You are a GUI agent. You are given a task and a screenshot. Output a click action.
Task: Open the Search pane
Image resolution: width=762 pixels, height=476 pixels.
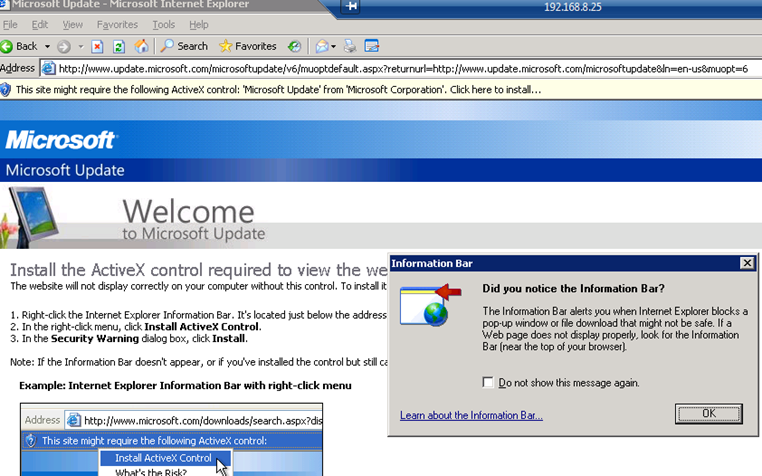click(184, 46)
